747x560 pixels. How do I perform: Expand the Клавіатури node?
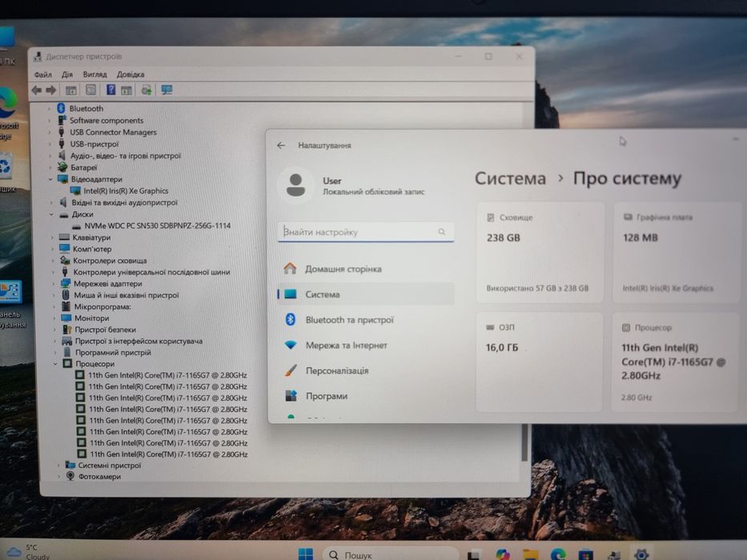click(52, 237)
